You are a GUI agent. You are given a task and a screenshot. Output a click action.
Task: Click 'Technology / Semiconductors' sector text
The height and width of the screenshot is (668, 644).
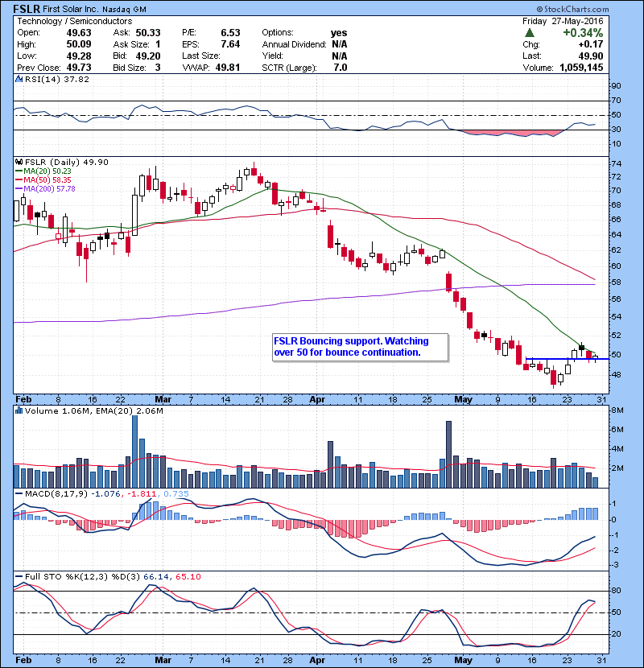pos(75,21)
